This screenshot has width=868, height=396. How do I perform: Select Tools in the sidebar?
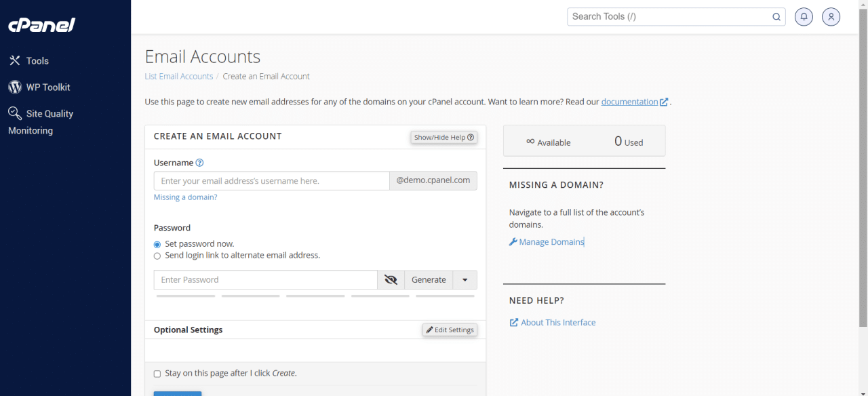[36, 60]
